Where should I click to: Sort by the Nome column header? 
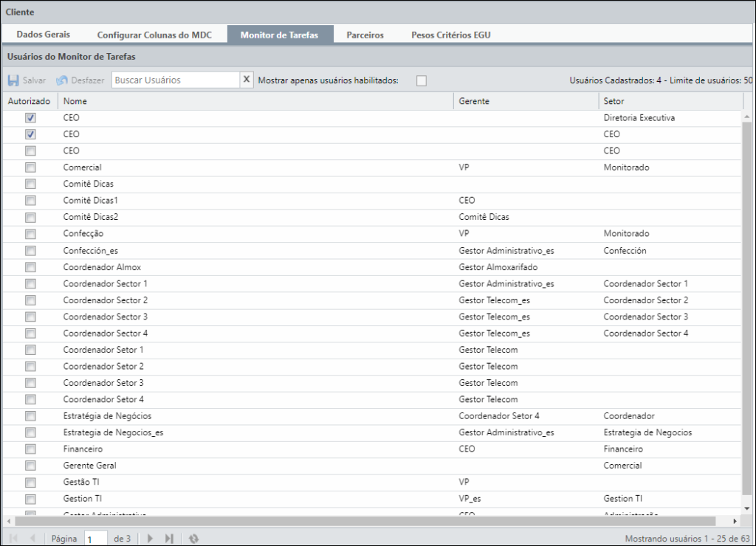[255, 101]
